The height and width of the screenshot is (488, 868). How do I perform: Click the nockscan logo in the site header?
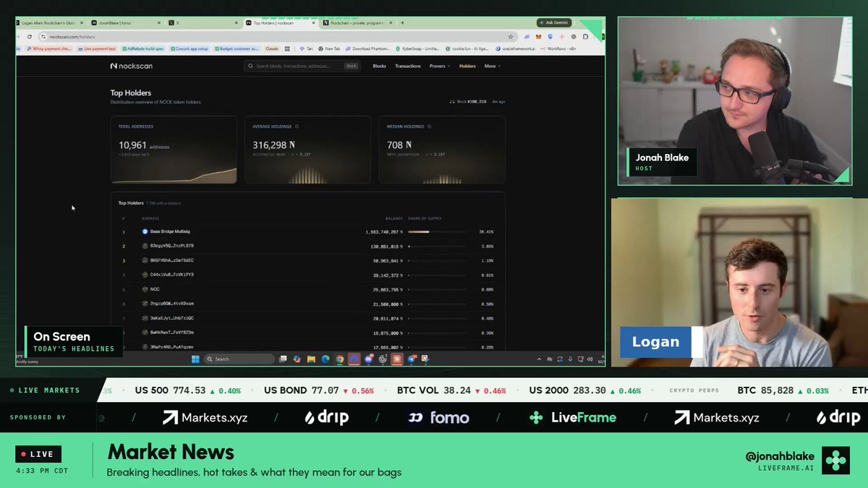coord(131,66)
